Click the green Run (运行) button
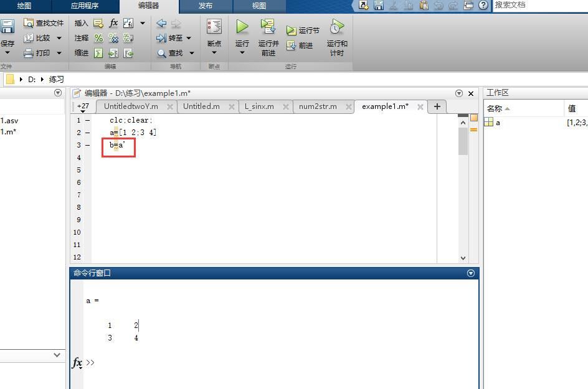 (x=242, y=27)
